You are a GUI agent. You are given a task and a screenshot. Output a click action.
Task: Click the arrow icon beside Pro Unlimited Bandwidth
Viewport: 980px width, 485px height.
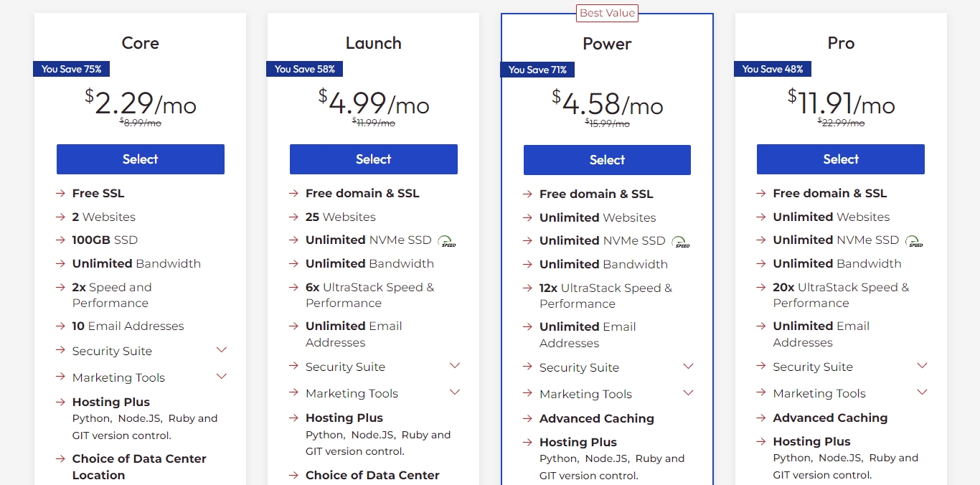coord(760,264)
